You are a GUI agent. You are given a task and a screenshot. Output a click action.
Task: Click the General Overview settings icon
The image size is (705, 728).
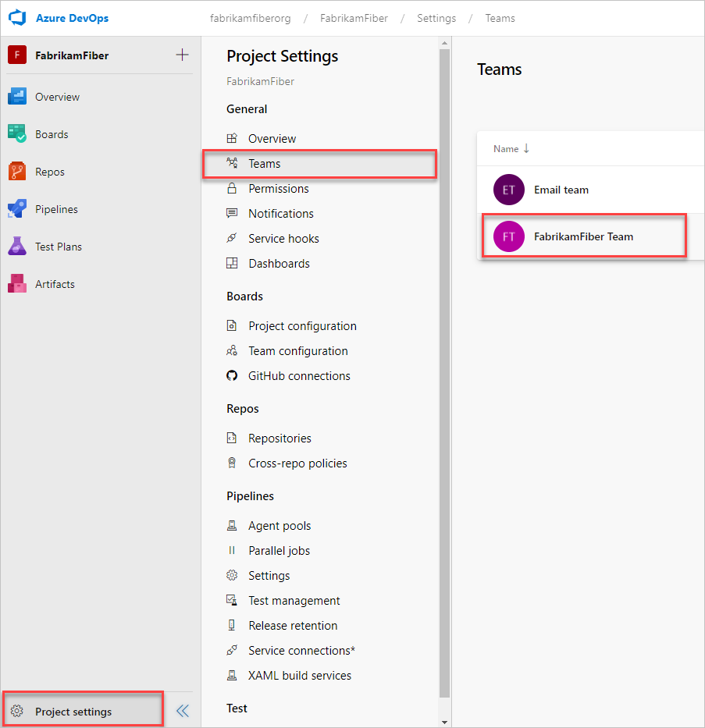coord(232,138)
